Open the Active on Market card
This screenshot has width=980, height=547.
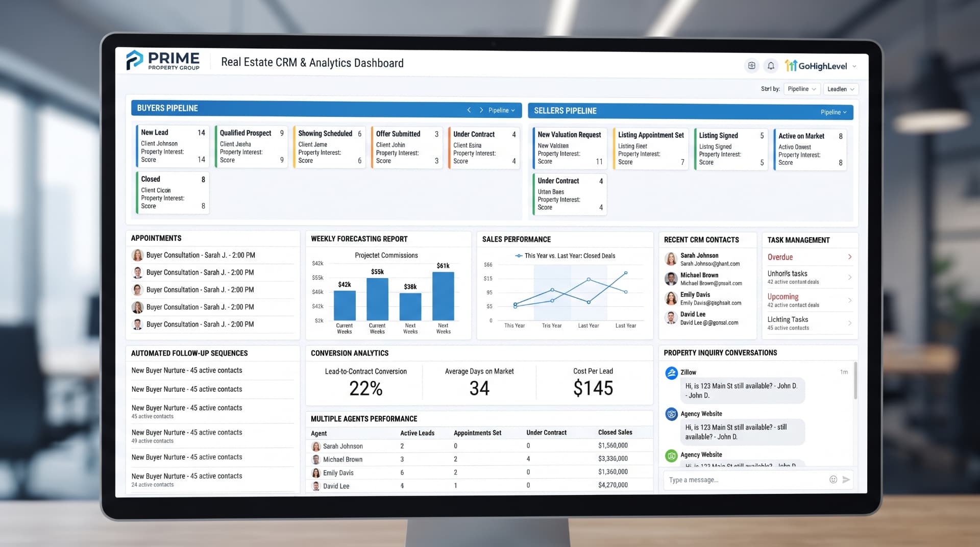[810, 149]
